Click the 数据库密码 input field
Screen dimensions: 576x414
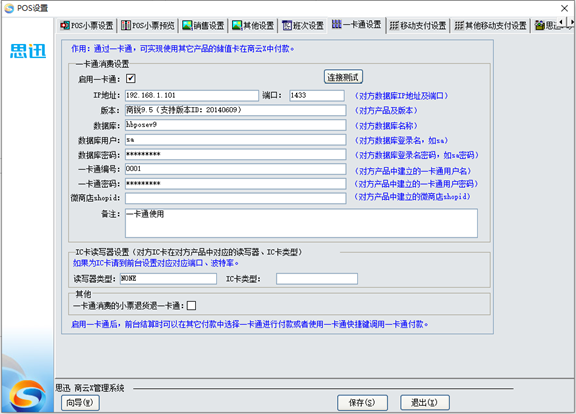(235, 154)
